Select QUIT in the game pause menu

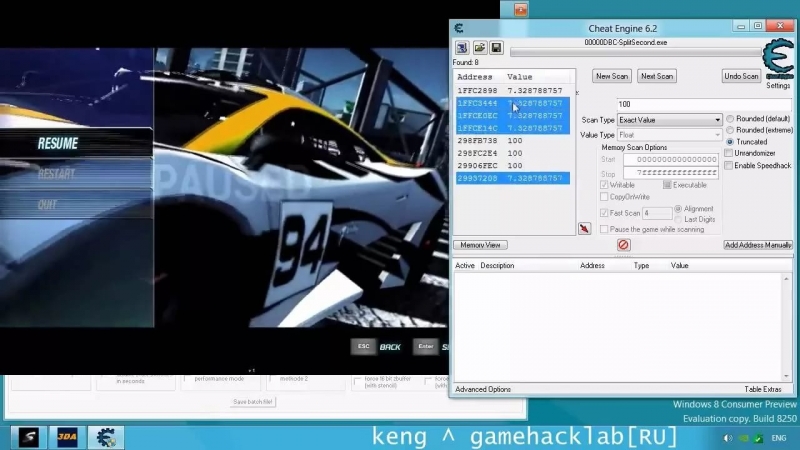click(x=47, y=205)
